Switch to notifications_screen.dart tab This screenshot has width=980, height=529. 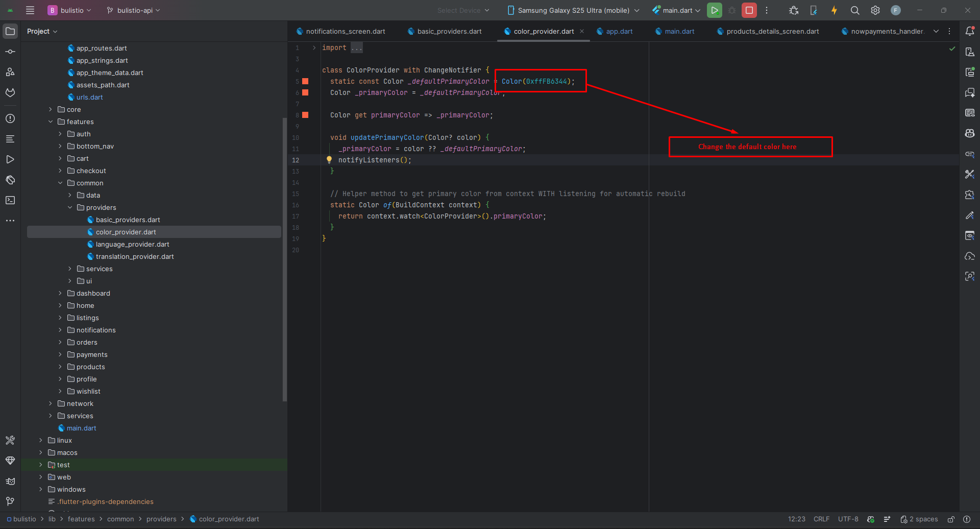tap(340, 31)
